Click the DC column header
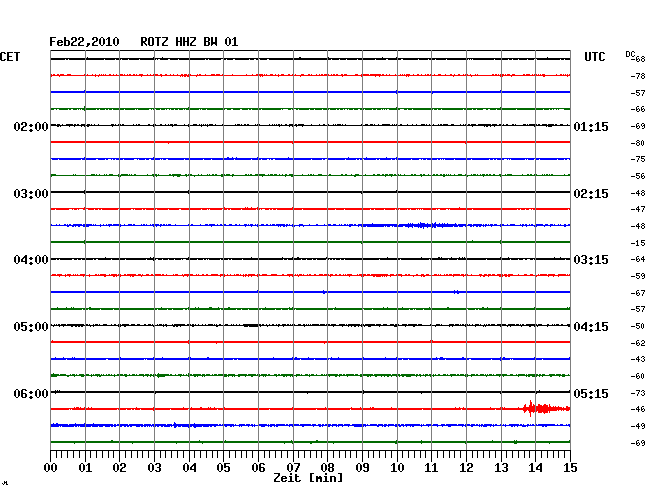Image resolution: width=650 pixels, height=494 pixels. 630,54
